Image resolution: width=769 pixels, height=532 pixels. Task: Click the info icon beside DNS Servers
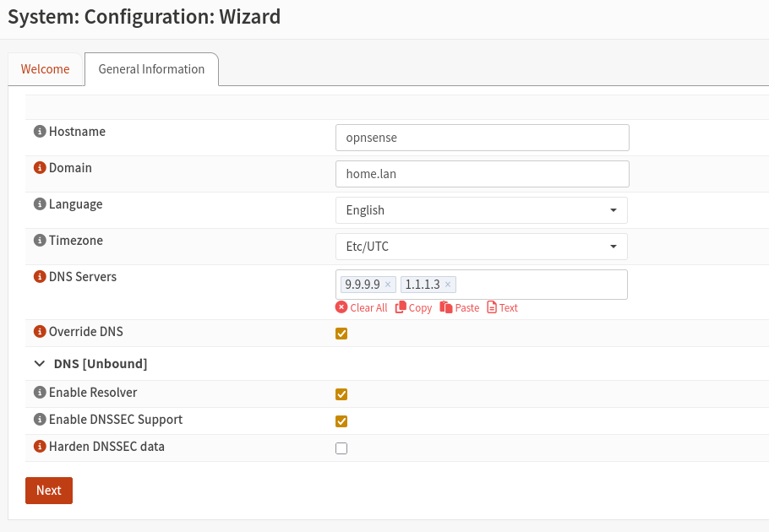(x=40, y=276)
